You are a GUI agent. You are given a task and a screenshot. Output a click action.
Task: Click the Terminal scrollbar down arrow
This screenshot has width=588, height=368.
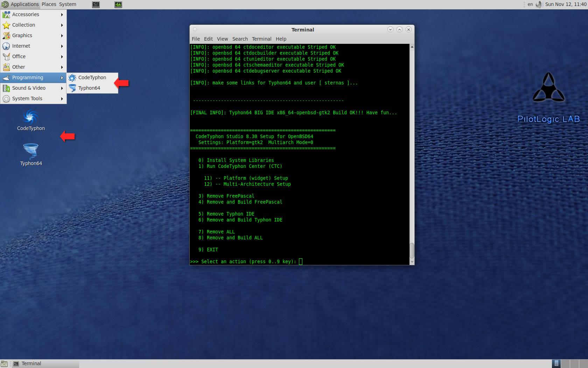[412, 262]
